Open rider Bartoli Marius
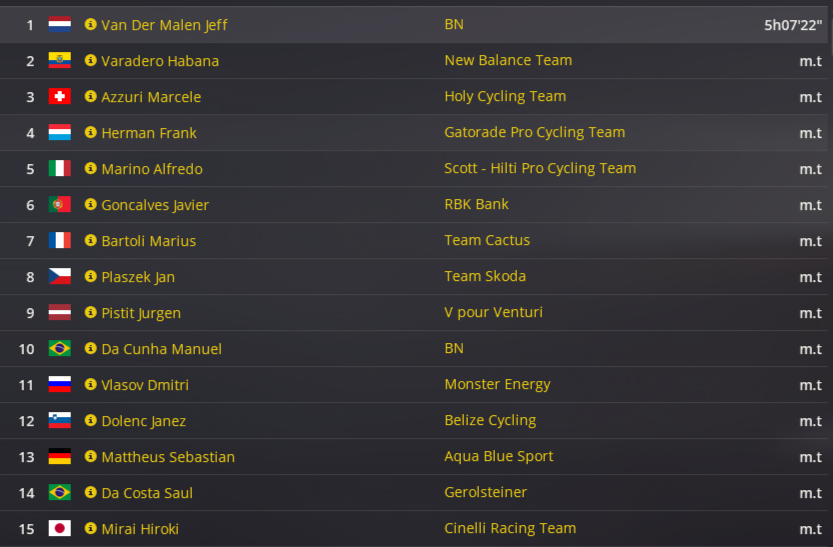Viewport: 833px width, 547px height. point(148,241)
